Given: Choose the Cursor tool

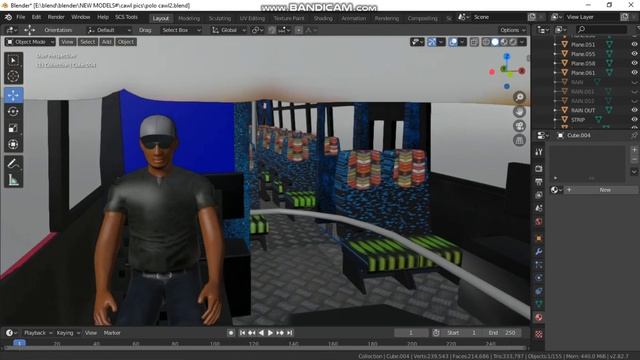Looking at the screenshot, I should coord(13,76).
